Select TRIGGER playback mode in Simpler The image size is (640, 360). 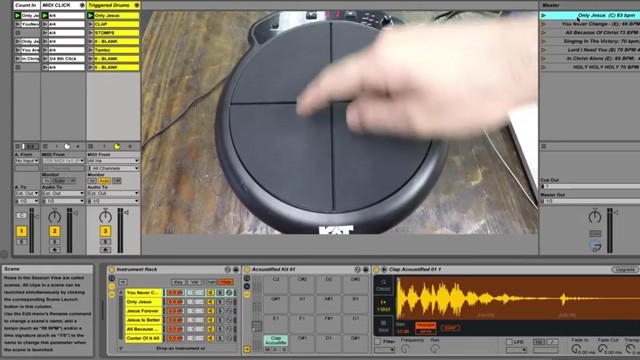(425, 325)
